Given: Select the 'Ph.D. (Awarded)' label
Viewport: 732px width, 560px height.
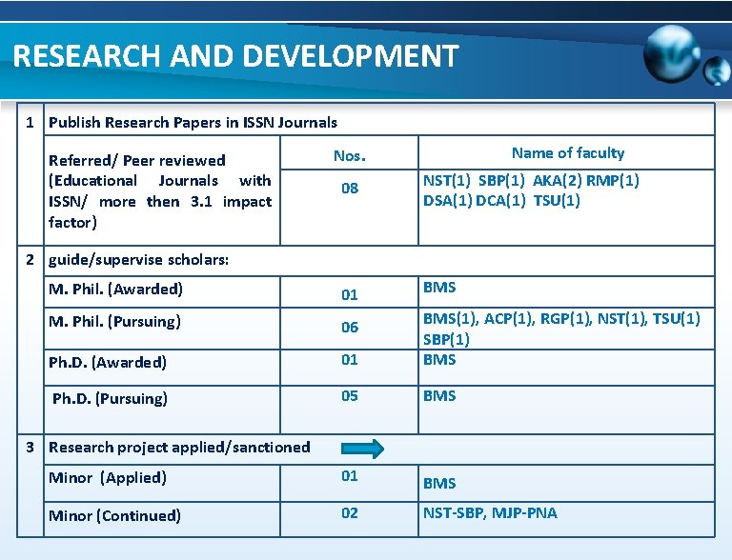Looking at the screenshot, I should [108, 363].
